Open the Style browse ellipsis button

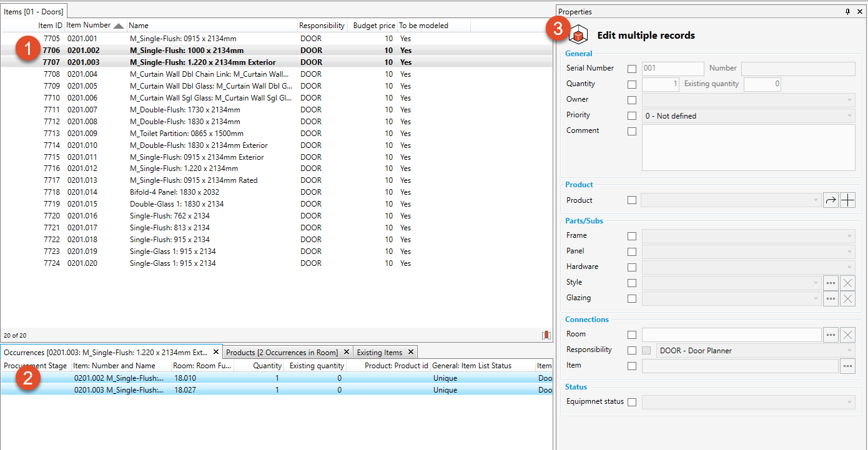pyautogui.click(x=831, y=283)
